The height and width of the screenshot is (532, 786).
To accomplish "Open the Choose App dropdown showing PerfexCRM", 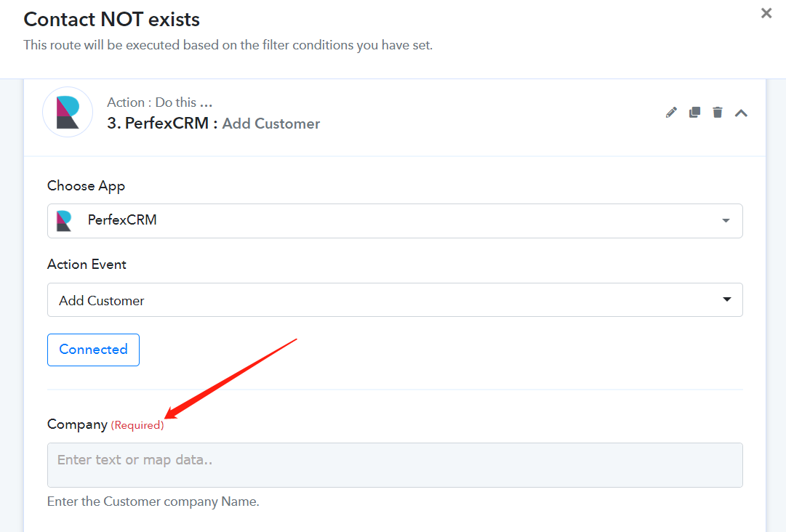I will click(395, 221).
